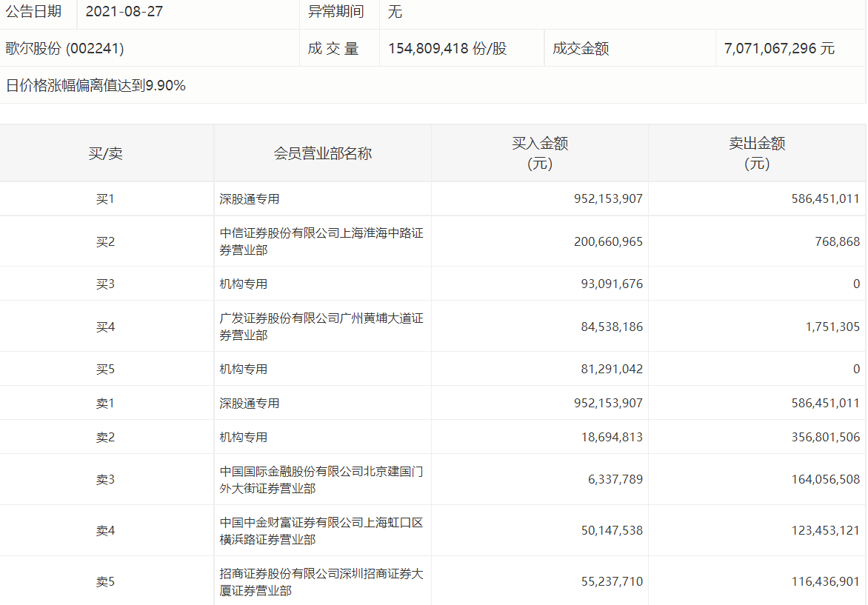This screenshot has height=605, width=868.
Task: Click the 异常期间 label
Action: tap(335, 12)
